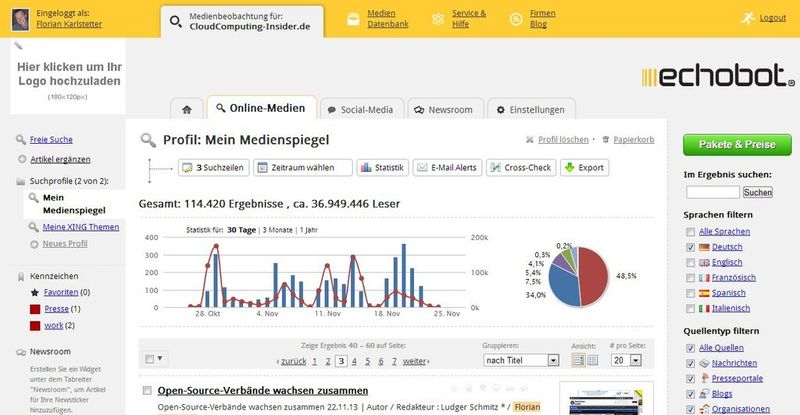
Task: Tick the Open-Source-Verbände article checkbox
Action: tap(147, 390)
